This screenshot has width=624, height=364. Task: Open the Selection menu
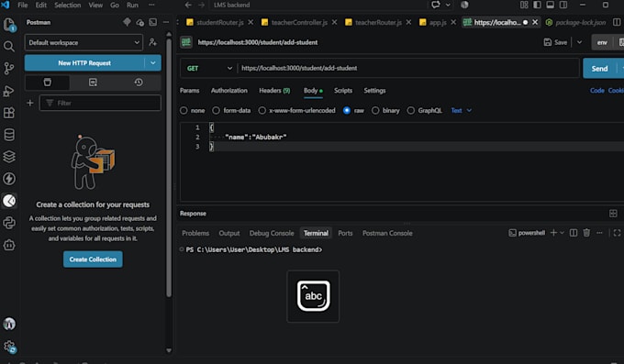[x=68, y=5]
